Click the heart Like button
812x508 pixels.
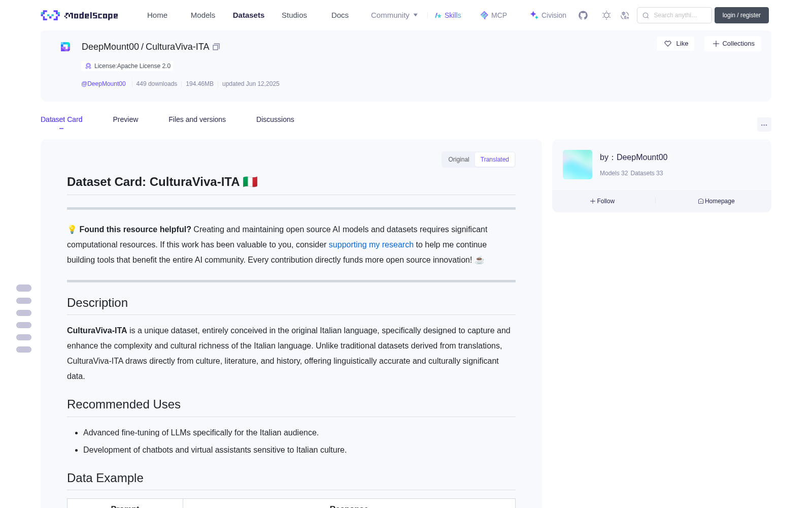(675, 44)
